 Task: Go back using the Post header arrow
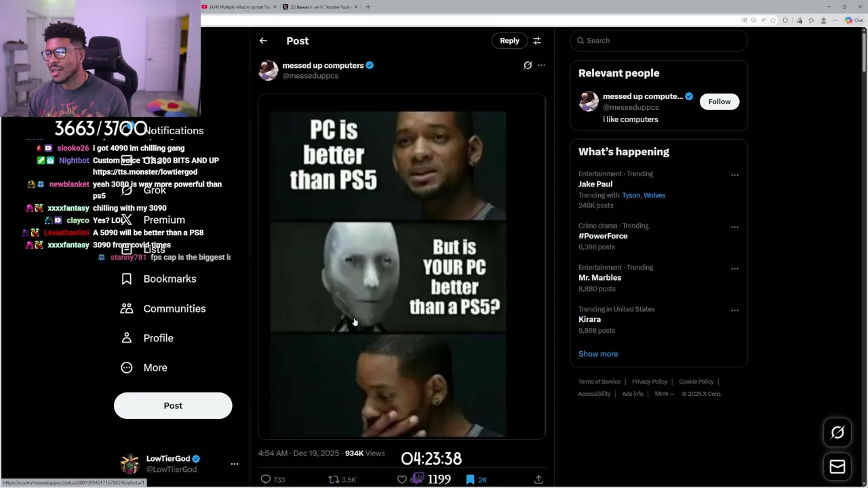click(263, 41)
